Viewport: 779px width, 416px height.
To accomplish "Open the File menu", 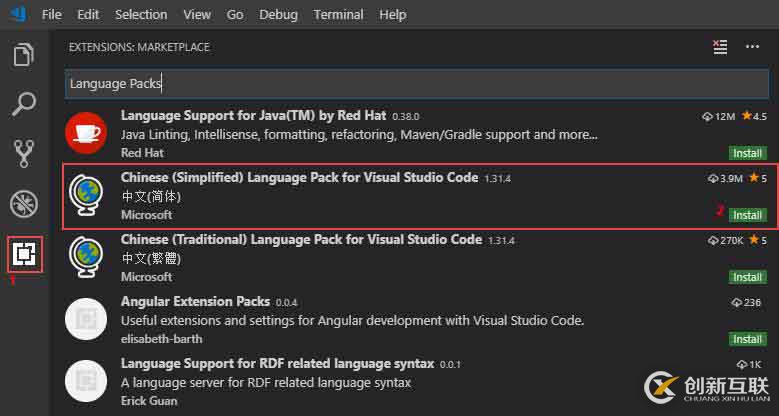I will 51,15.
